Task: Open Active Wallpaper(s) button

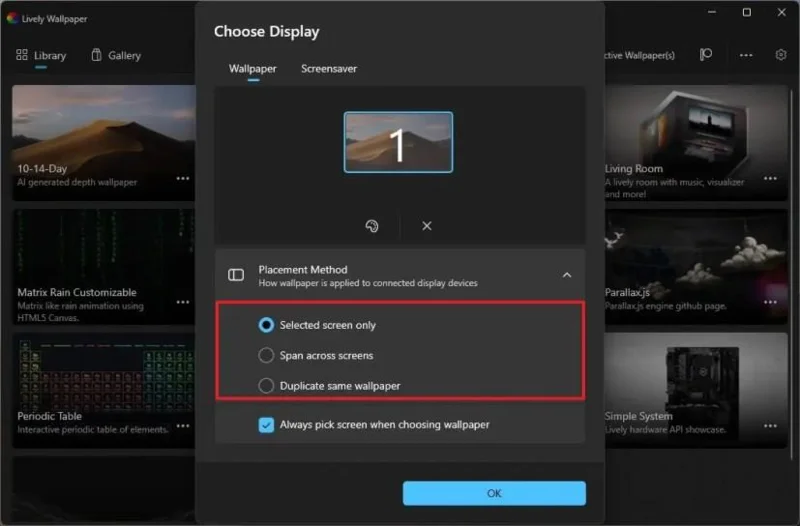Action: coord(640,55)
